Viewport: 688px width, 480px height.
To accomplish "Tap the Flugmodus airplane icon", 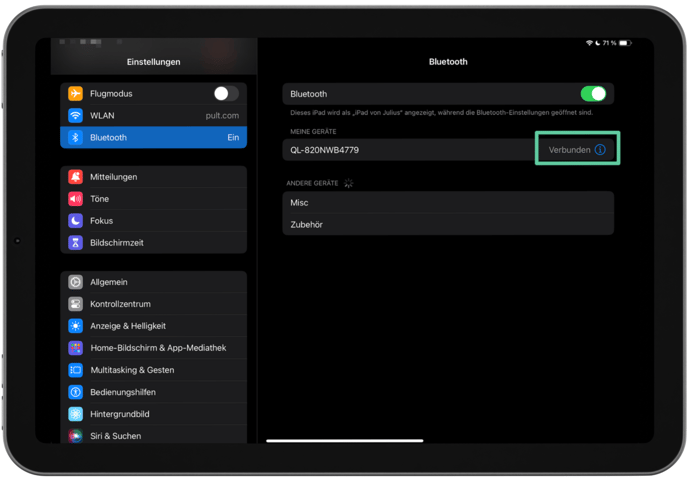I will 75,93.
